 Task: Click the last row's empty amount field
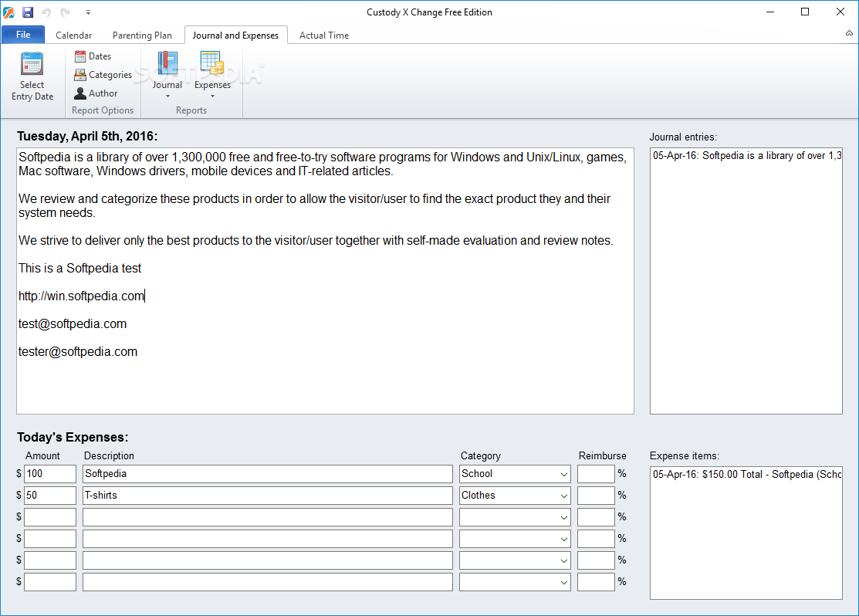50,582
